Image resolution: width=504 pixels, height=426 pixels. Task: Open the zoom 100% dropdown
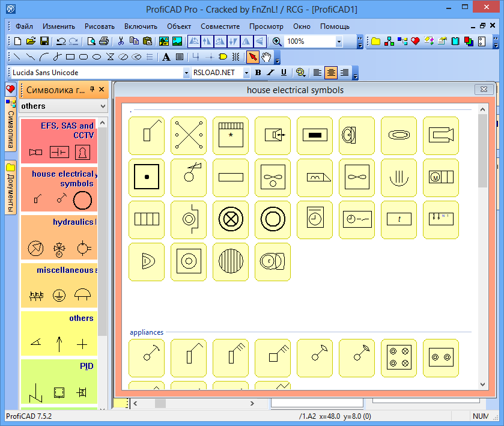(x=339, y=41)
